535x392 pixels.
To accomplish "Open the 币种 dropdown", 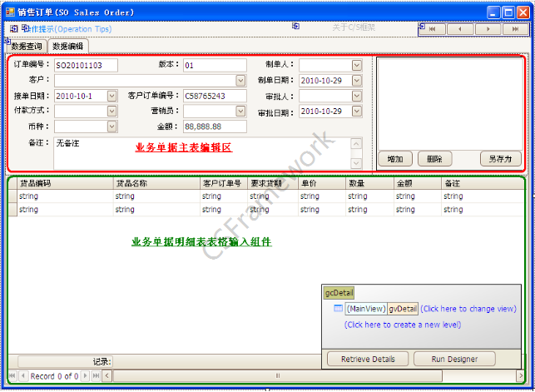I will pos(112,127).
